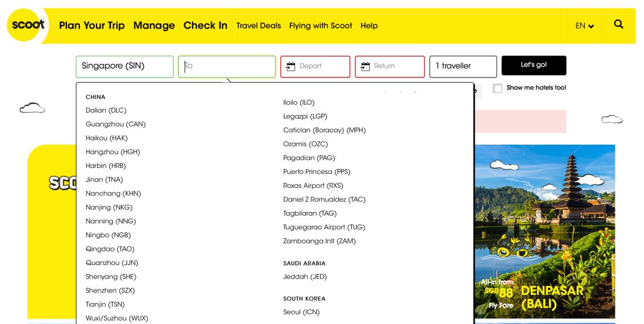The image size is (644, 324).
Task: Select Guangzhou (CAN) from destination list
Action: click(116, 124)
